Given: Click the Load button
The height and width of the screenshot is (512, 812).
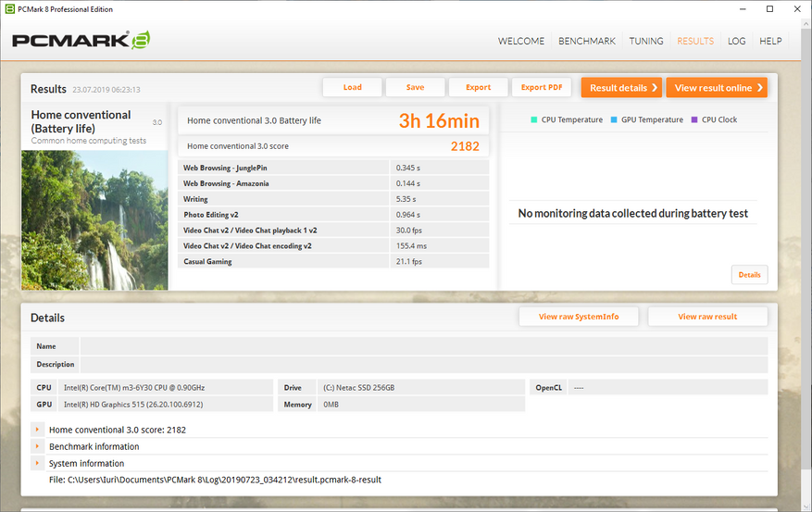Looking at the screenshot, I should [x=353, y=87].
